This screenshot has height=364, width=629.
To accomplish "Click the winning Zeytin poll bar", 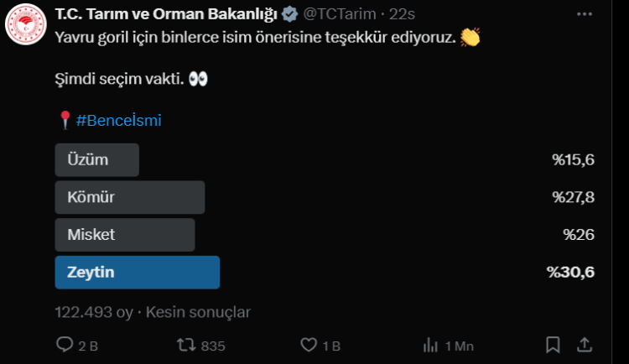I will (137, 273).
